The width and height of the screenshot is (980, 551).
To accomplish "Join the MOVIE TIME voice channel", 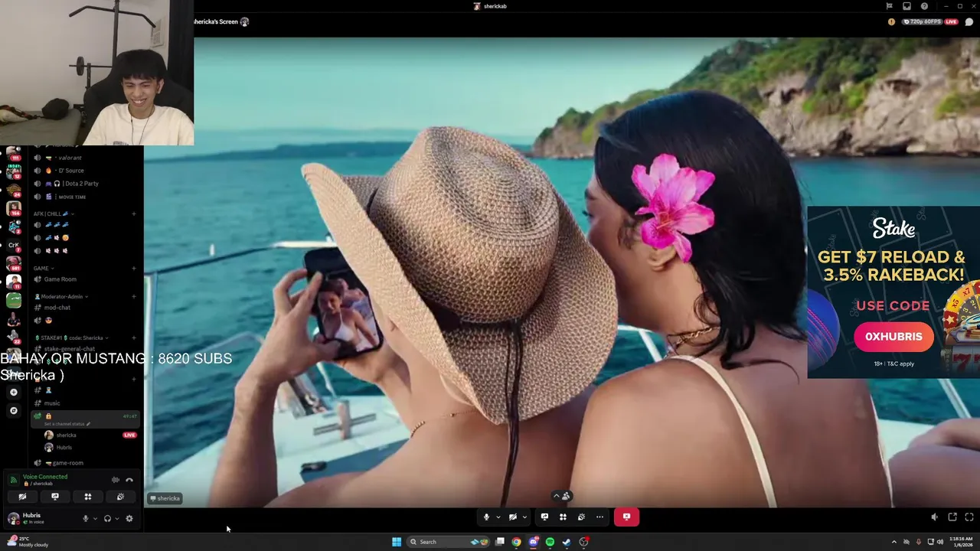I will click(x=84, y=197).
